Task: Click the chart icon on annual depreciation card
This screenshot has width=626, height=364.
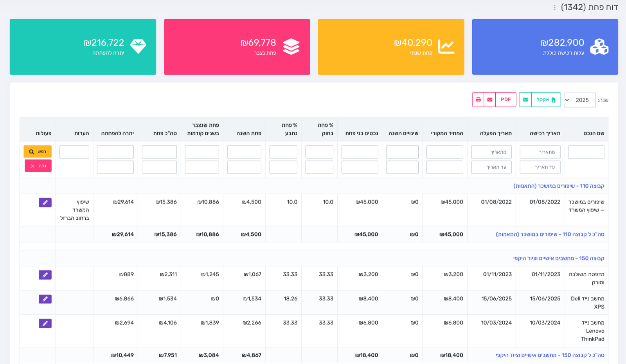Action: tap(446, 47)
